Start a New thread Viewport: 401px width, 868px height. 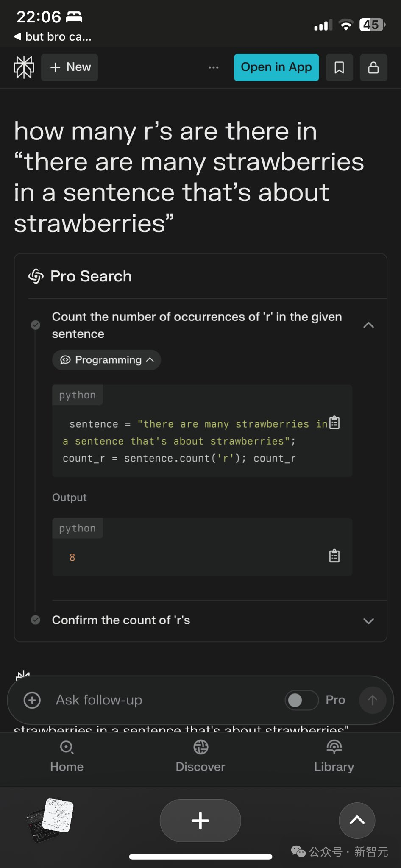click(x=70, y=67)
